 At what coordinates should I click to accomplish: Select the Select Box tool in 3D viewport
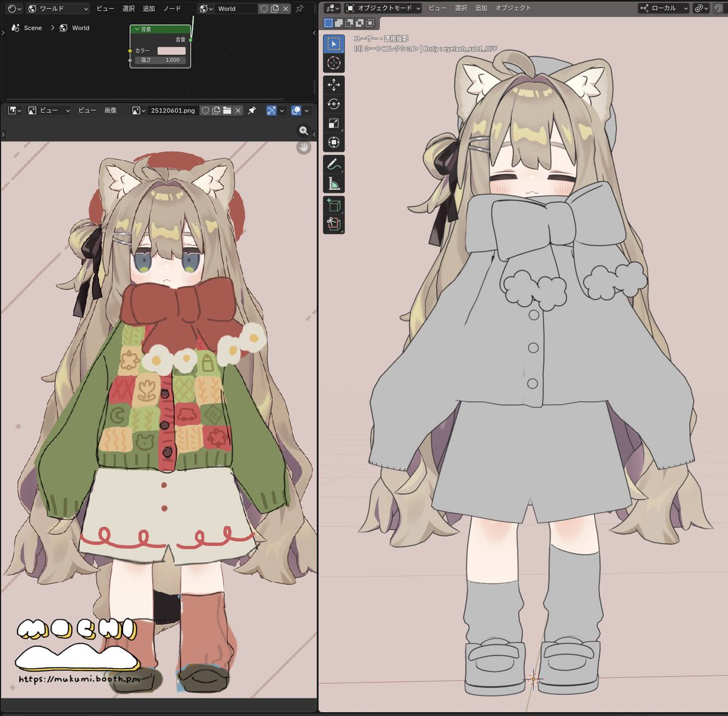[334, 44]
